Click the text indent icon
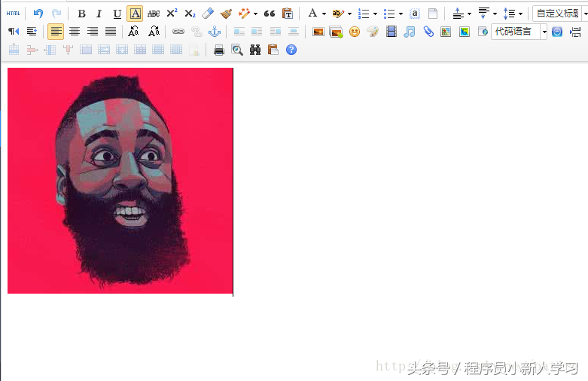The image size is (588, 381). pos(32,32)
